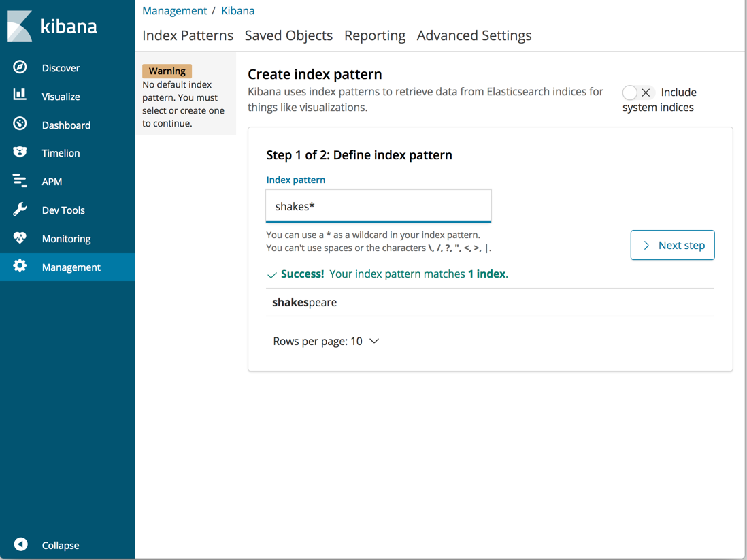This screenshot has height=560, width=747.
Task: Toggle Include system indices switch
Action: coord(637,93)
